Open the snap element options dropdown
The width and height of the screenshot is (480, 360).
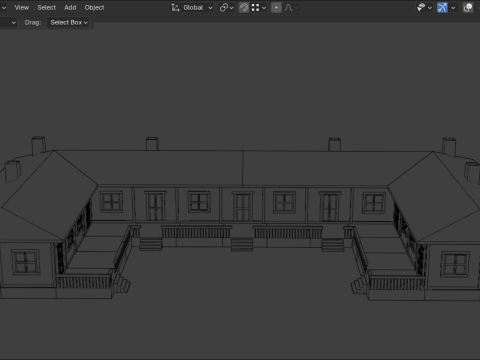259,7
